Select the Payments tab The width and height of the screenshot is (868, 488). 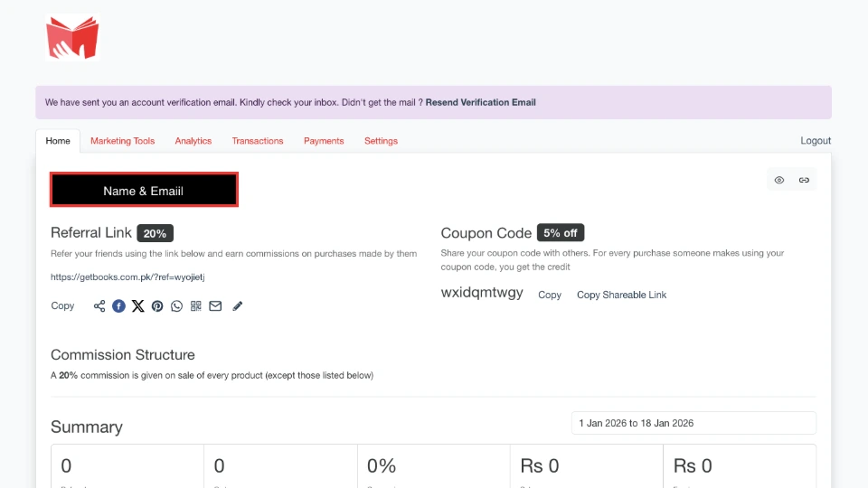click(x=324, y=141)
